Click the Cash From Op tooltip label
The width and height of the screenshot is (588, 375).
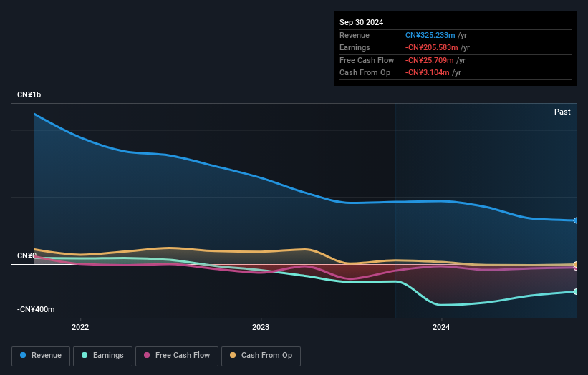(365, 73)
